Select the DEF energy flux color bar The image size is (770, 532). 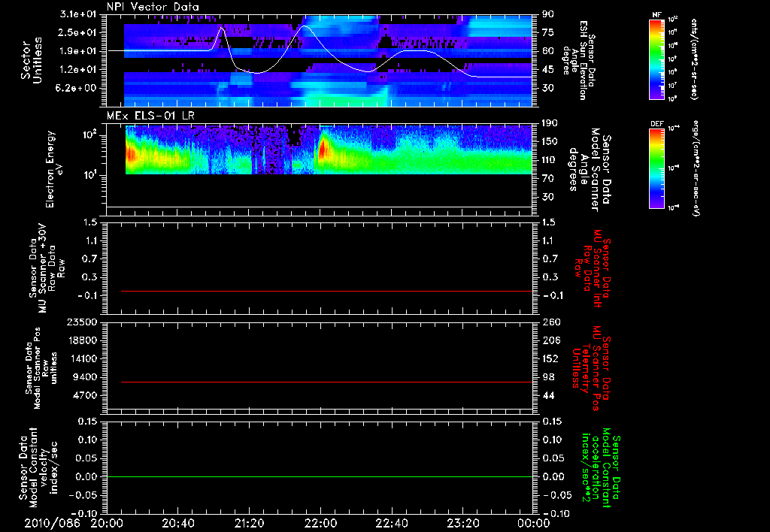[x=657, y=168]
